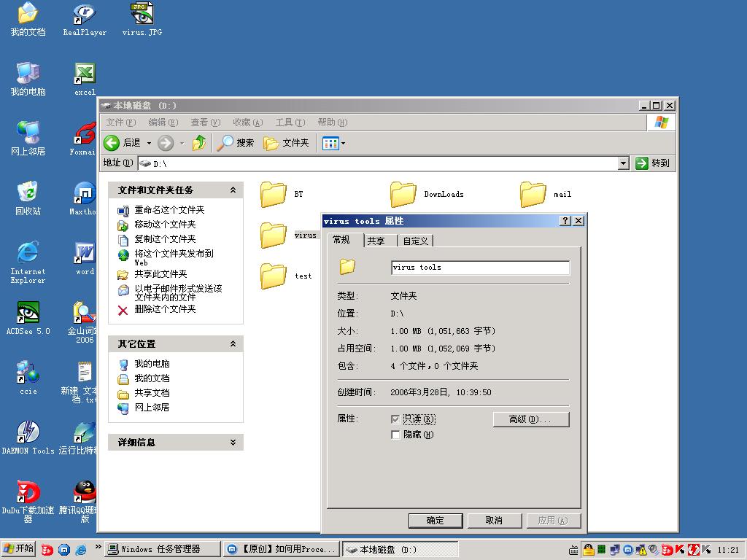Click the help question mark in properties dialog
This screenshot has width=747, height=560.
click(565, 220)
